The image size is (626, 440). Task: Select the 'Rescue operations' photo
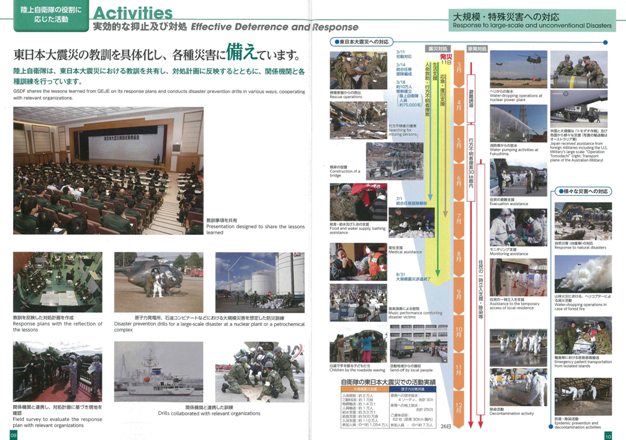coord(358,70)
